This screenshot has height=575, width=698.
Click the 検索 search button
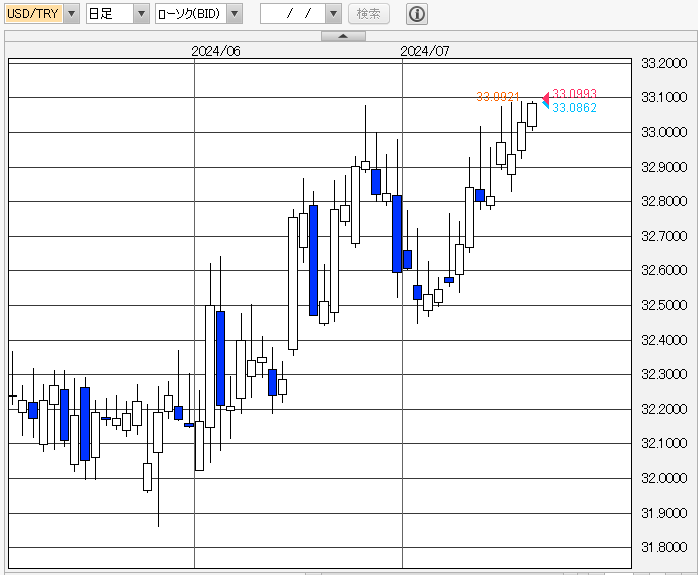coord(369,14)
